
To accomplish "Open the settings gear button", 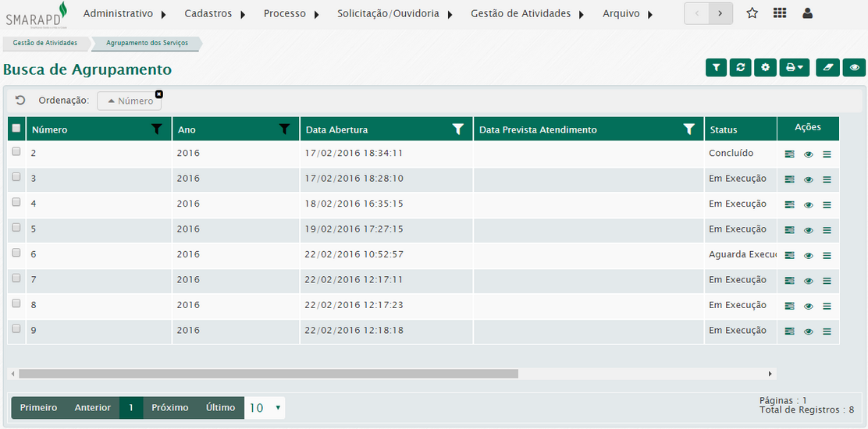I will pyautogui.click(x=765, y=68).
